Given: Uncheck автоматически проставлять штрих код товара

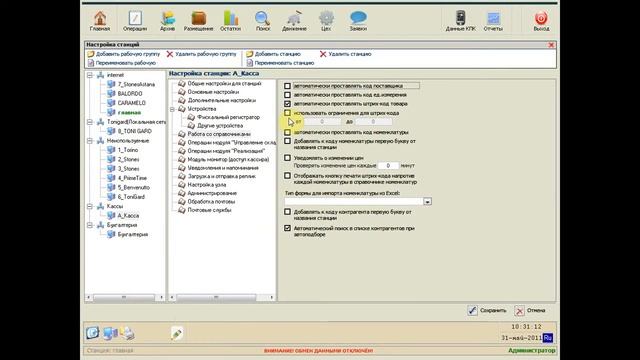Looking at the screenshot, I should tap(287, 104).
